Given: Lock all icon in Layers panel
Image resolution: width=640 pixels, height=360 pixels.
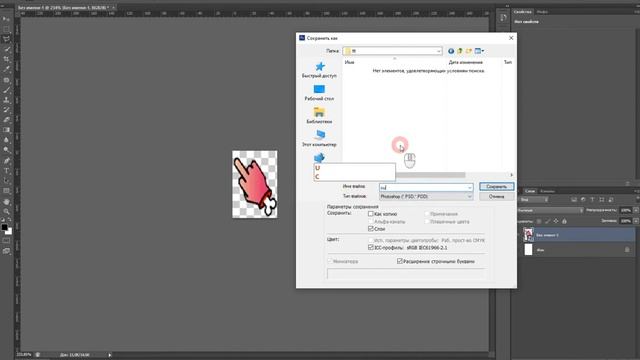Looking at the screenshot, I should point(564,221).
